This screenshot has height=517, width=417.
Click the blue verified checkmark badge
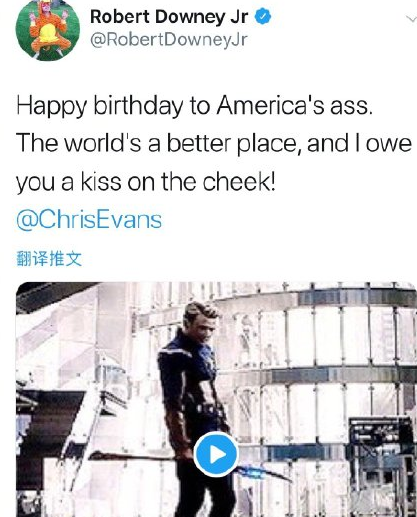point(263,17)
